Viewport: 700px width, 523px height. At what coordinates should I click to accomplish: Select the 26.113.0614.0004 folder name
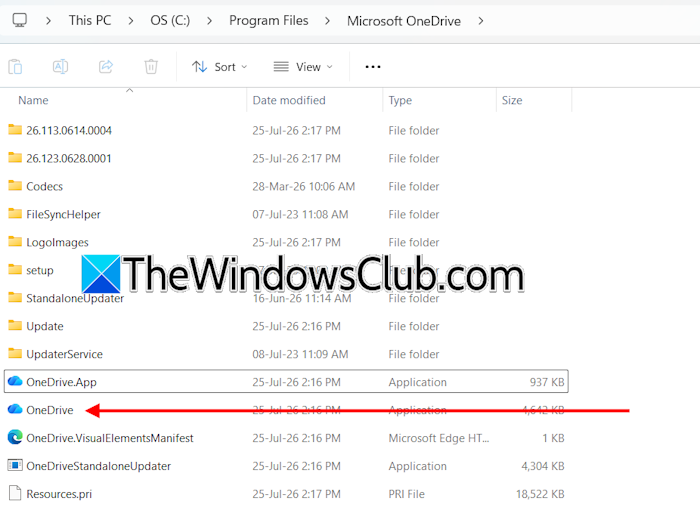(69, 130)
